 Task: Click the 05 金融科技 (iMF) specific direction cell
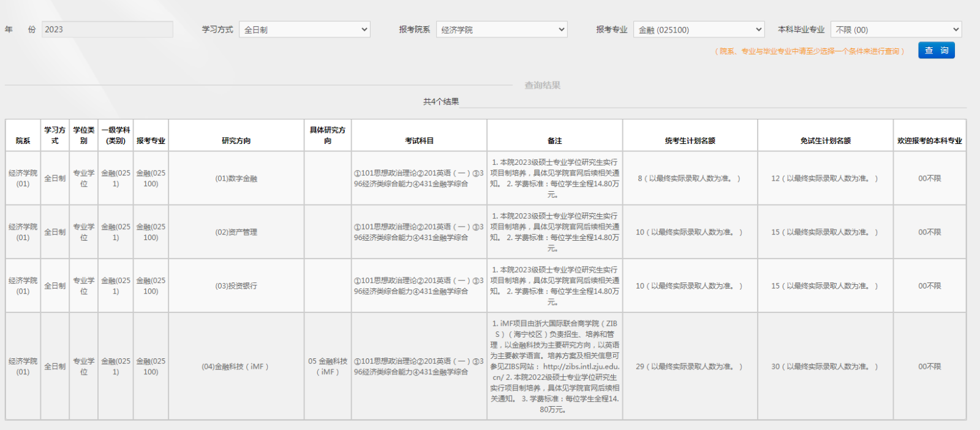click(328, 366)
